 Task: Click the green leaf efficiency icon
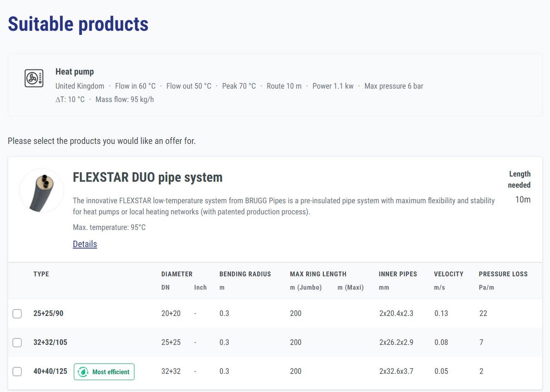pyautogui.click(x=84, y=372)
